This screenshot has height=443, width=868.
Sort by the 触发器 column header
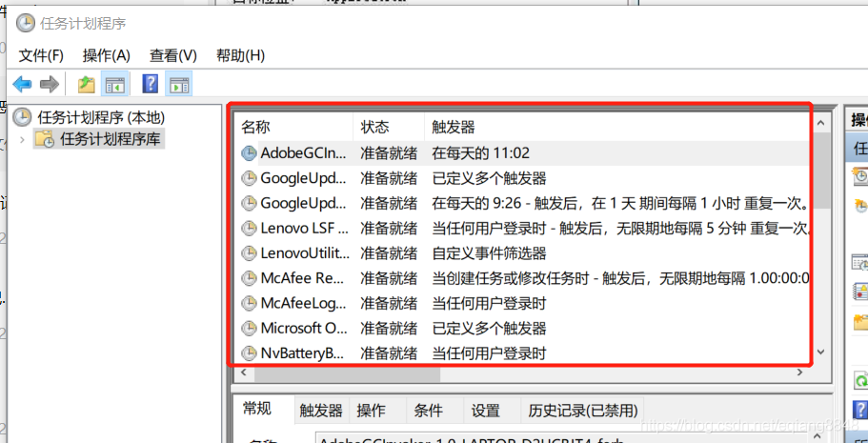point(617,128)
